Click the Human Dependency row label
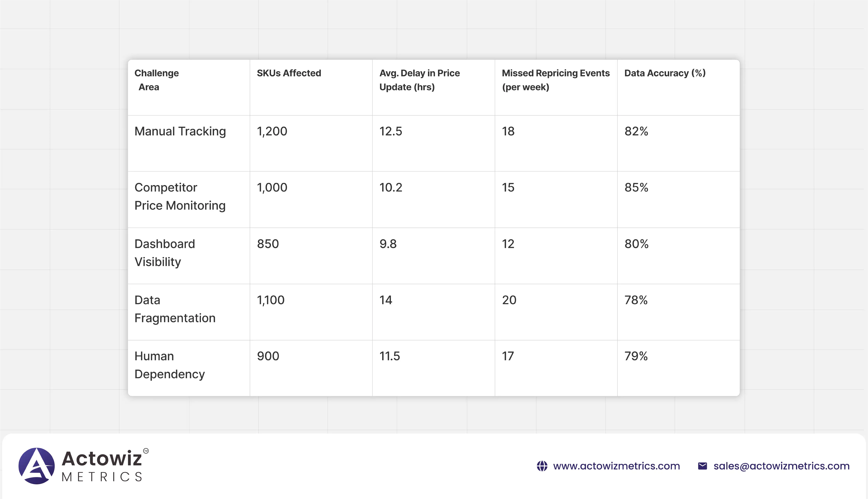Image resolution: width=868 pixels, height=499 pixels. coord(169,365)
